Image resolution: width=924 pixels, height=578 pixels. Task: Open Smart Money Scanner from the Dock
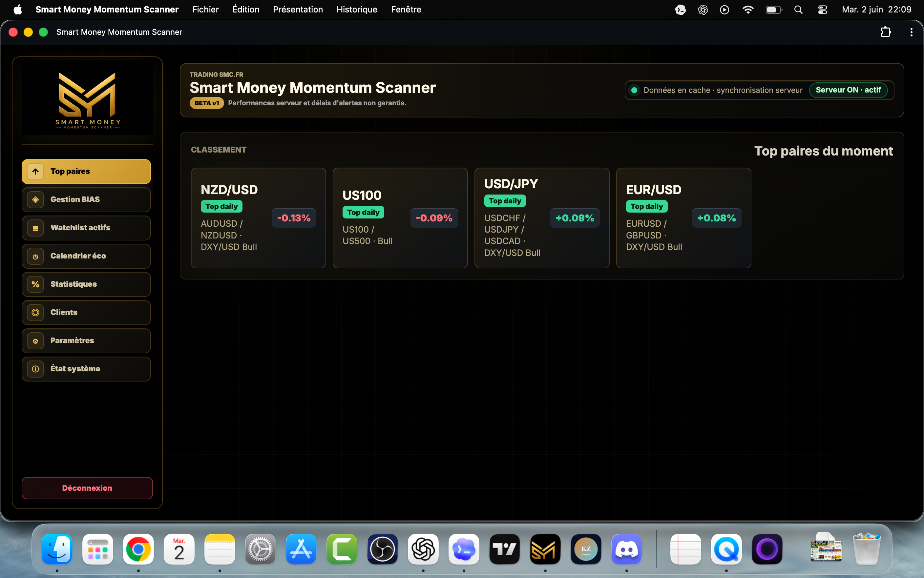(545, 549)
